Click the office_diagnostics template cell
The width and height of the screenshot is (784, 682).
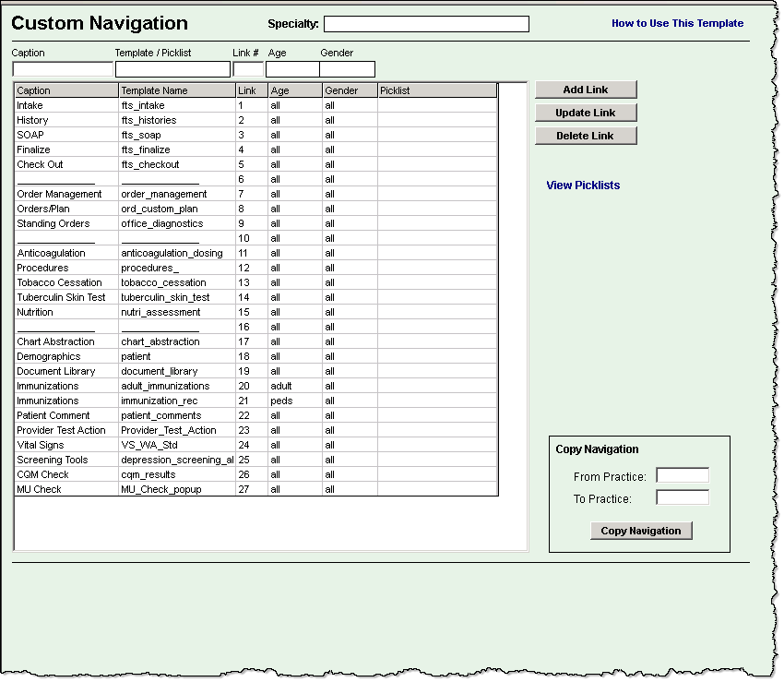coord(177,223)
